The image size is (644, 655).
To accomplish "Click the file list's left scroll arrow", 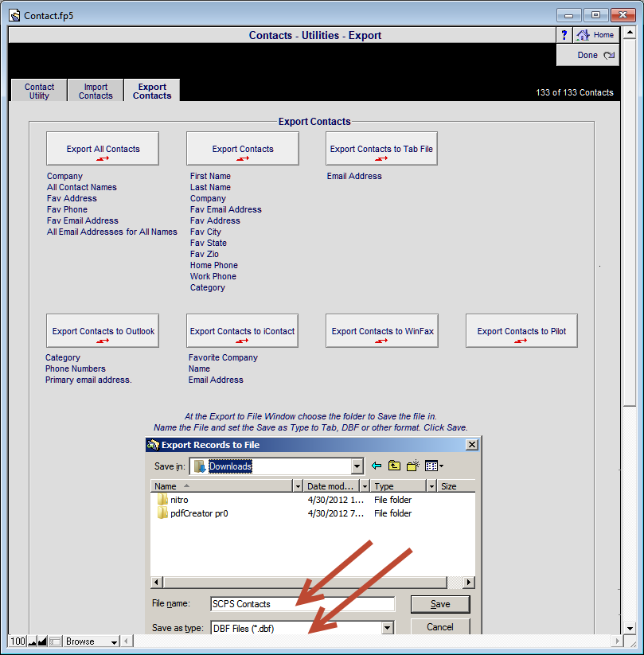I will pos(157,582).
